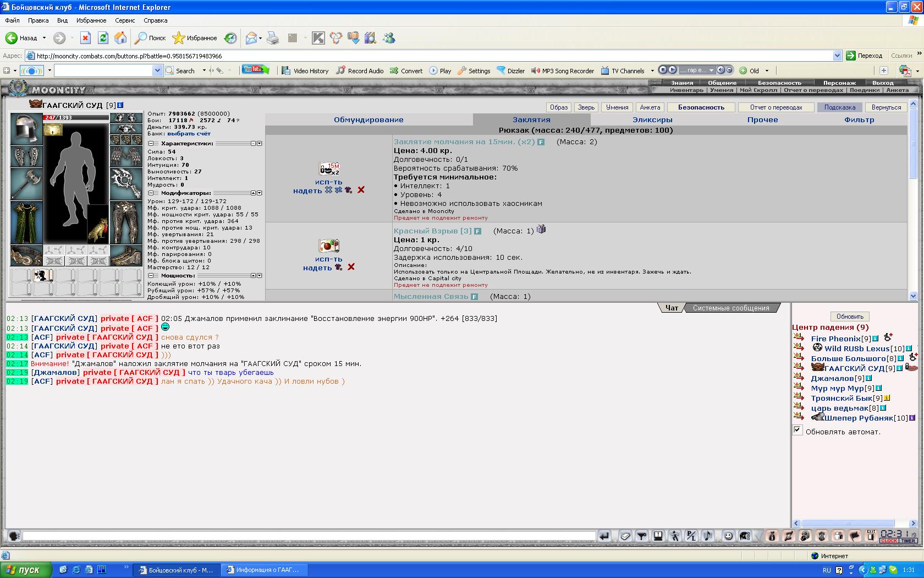Viewport: 924px width, 578px height.
Task: Toggle the Обновлять автомат checkbox
Action: coord(798,430)
